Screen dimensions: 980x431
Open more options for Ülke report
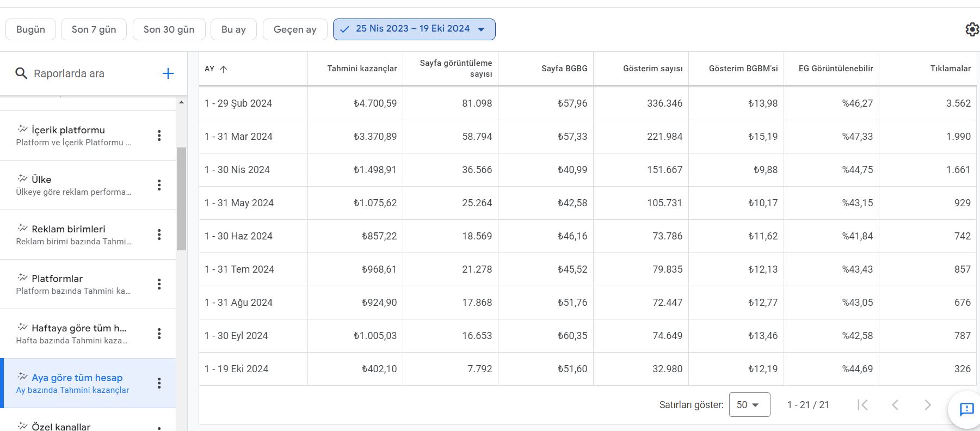[159, 185]
